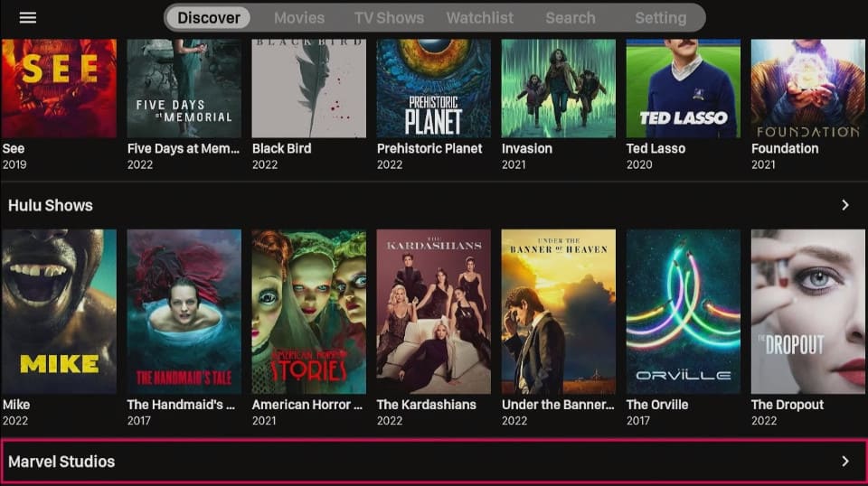Open the Watchlist tab
This screenshot has height=486, width=868.
click(x=480, y=18)
